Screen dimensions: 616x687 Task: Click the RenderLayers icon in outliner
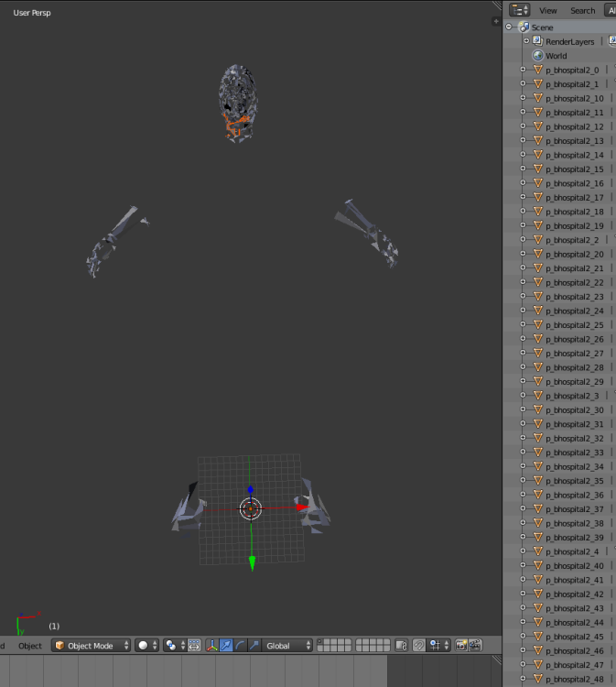[x=538, y=42]
